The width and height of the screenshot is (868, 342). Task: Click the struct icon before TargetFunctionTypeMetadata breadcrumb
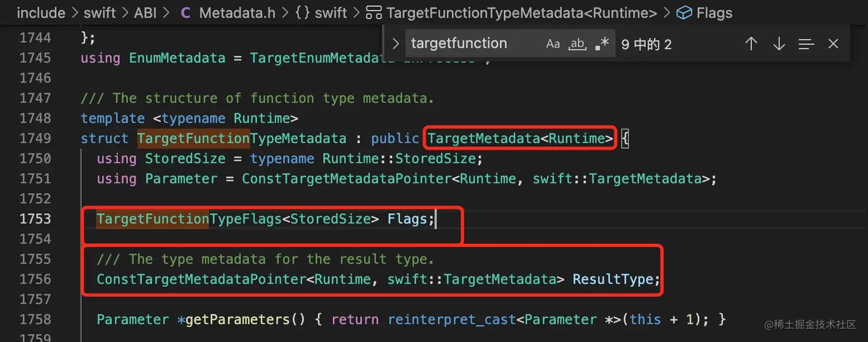point(374,13)
